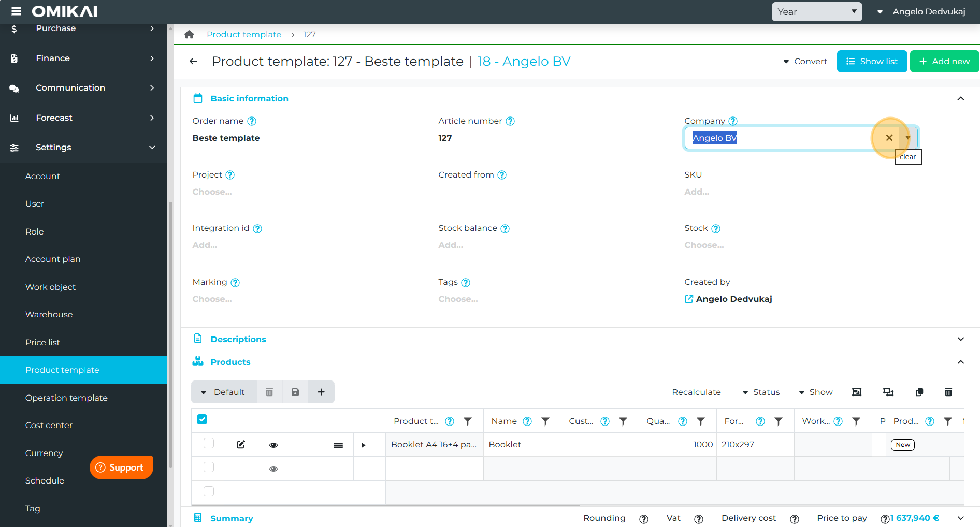Open the Year dropdown in top bar
The height and width of the screenshot is (527, 980).
pos(816,11)
